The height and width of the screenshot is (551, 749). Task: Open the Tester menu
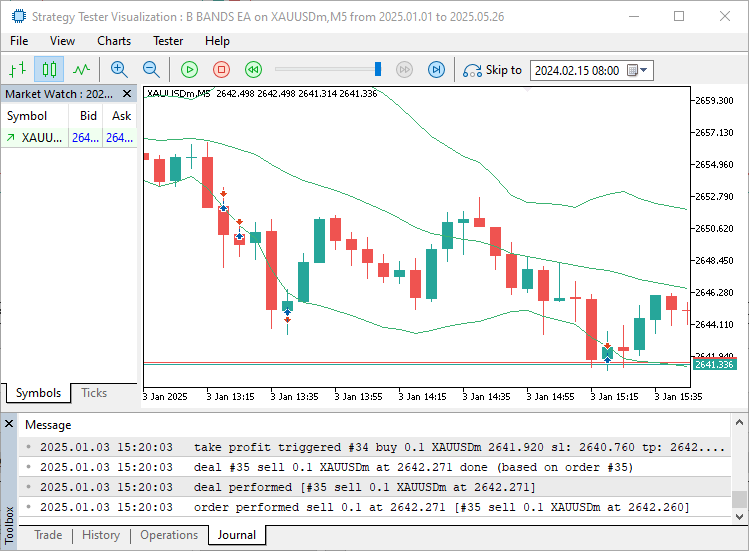pyautogui.click(x=168, y=41)
